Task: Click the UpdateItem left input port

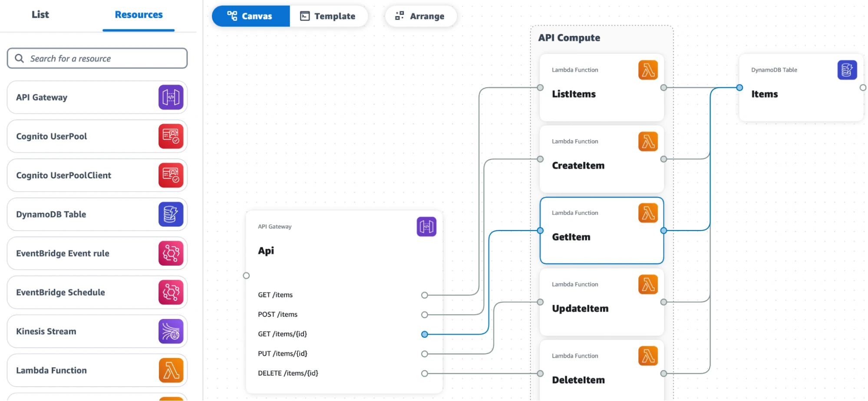Action: coord(540,302)
